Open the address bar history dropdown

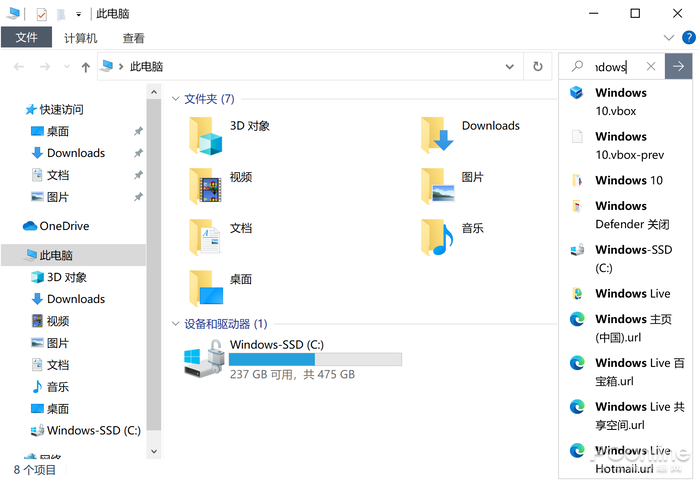pos(509,67)
